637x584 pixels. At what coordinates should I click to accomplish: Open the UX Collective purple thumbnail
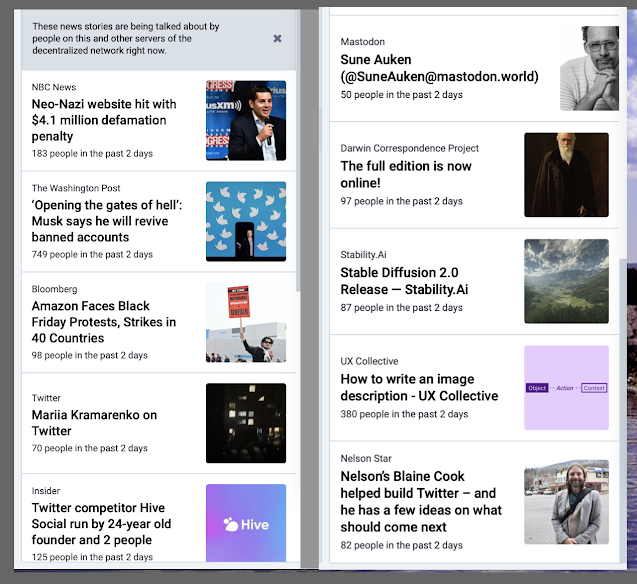tap(566, 387)
